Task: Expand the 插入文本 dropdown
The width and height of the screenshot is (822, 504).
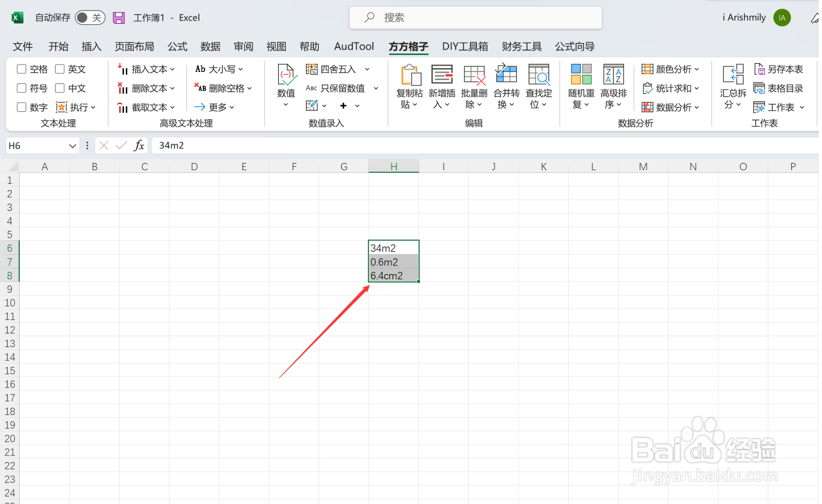Action: pyautogui.click(x=173, y=70)
